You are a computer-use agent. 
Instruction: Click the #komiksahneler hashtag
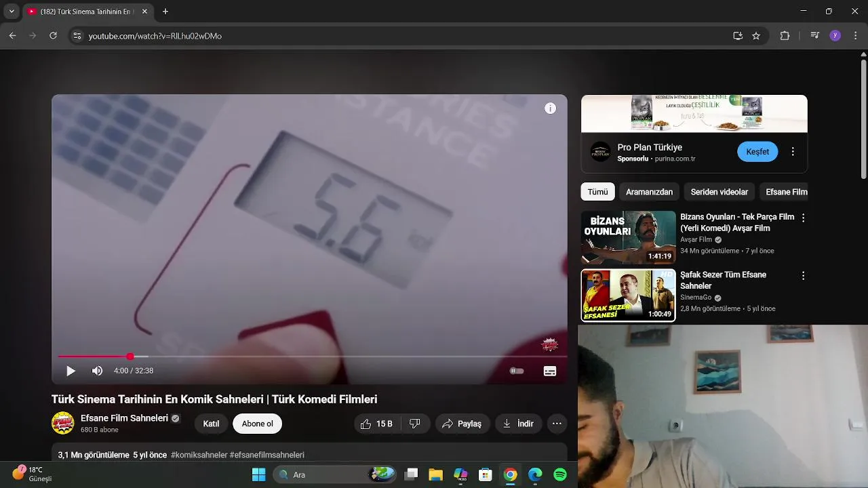199,455
